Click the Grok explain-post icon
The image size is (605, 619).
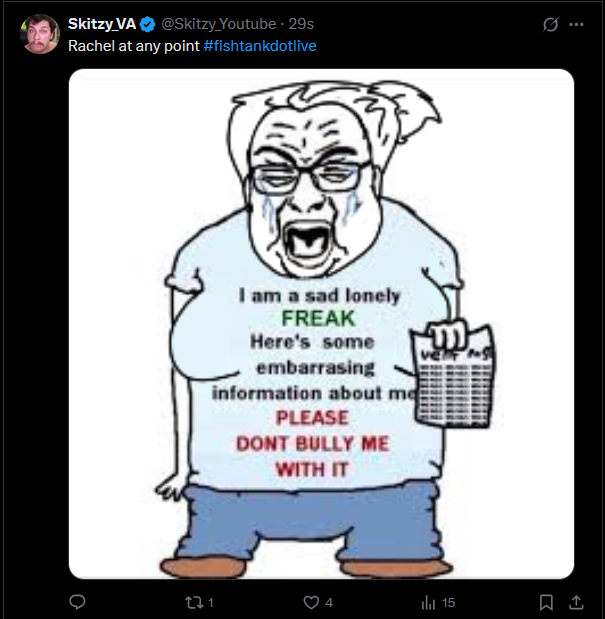[x=550, y=24]
